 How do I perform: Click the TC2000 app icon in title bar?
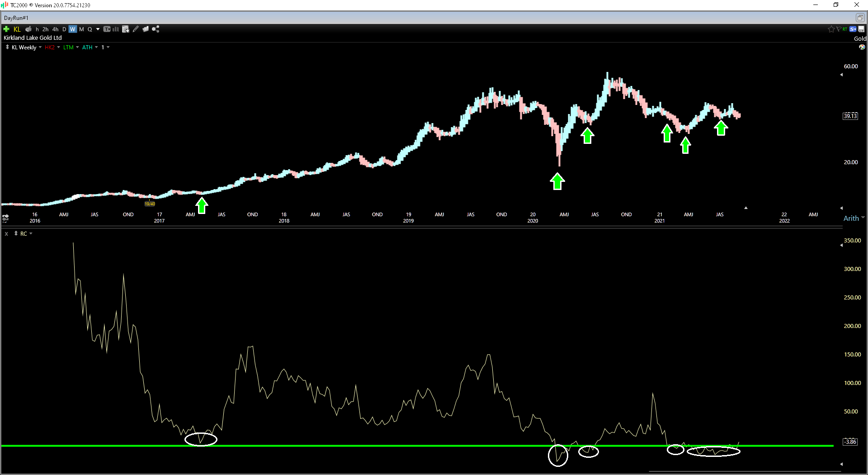tap(5, 5)
